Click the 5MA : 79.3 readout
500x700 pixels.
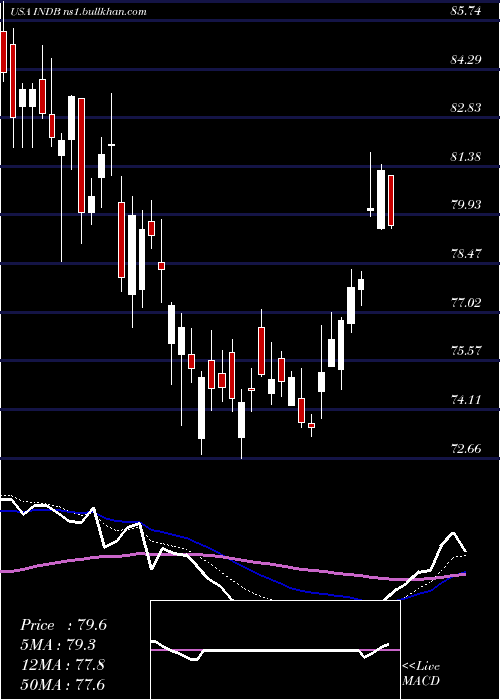pos(58,645)
